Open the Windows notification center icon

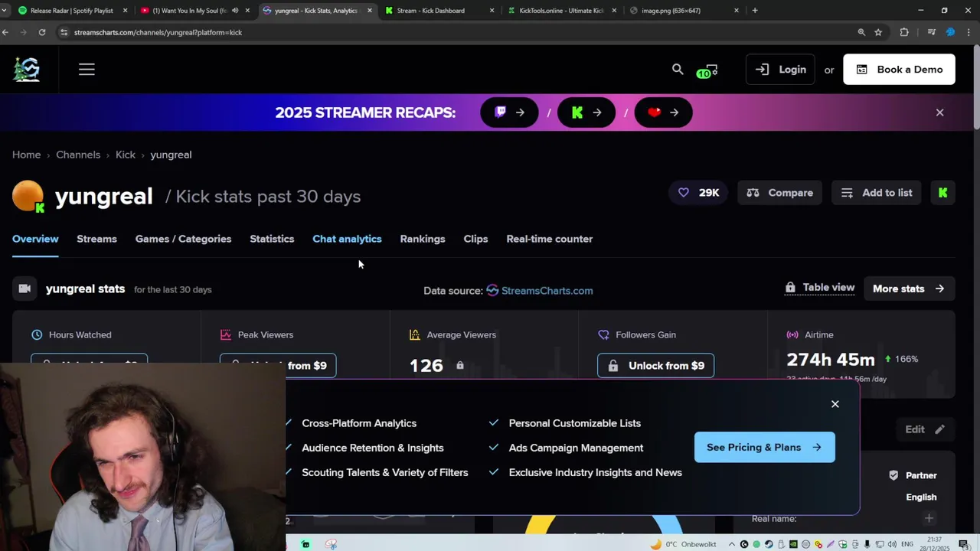coord(964,544)
